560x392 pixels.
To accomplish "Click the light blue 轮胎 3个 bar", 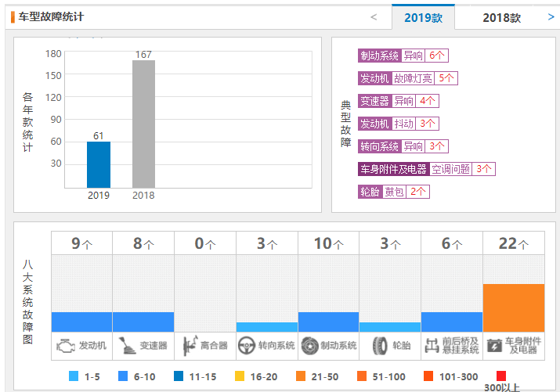I will (390, 327).
